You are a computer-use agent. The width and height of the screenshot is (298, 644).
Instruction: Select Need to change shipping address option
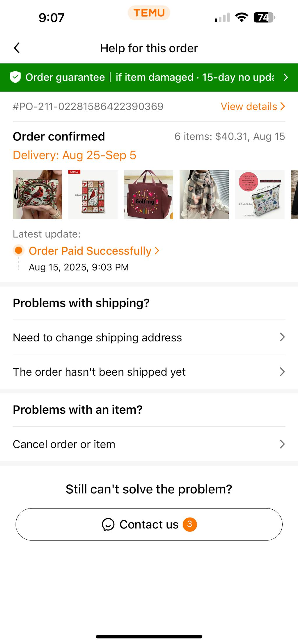point(97,338)
